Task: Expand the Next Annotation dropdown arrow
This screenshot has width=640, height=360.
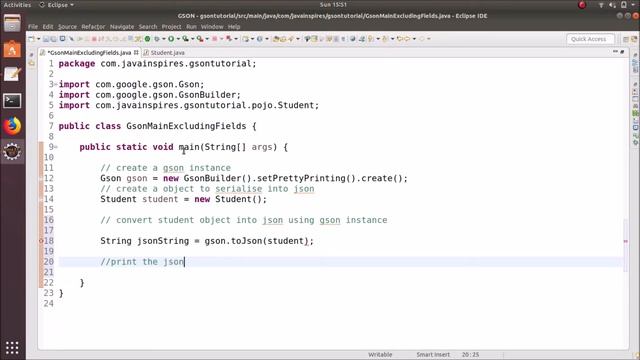Action: coord(378,39)
